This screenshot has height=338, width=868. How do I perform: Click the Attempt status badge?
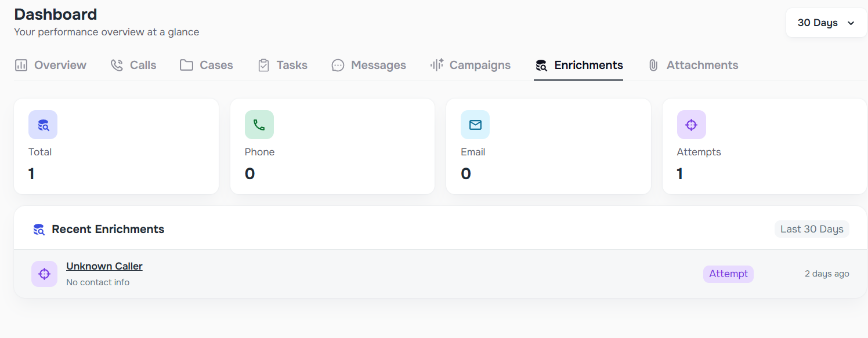pyautogui.click(x=728, y=273)
